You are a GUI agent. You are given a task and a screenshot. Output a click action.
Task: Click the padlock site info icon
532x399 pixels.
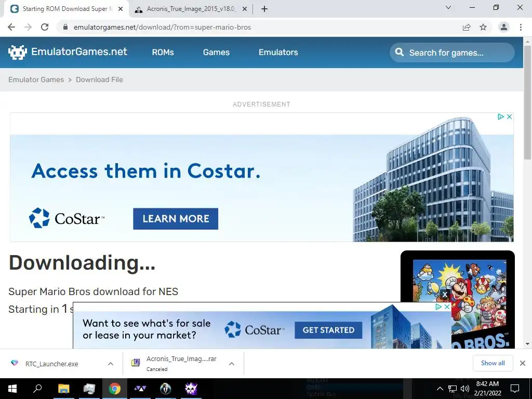(x=65, y=27)
